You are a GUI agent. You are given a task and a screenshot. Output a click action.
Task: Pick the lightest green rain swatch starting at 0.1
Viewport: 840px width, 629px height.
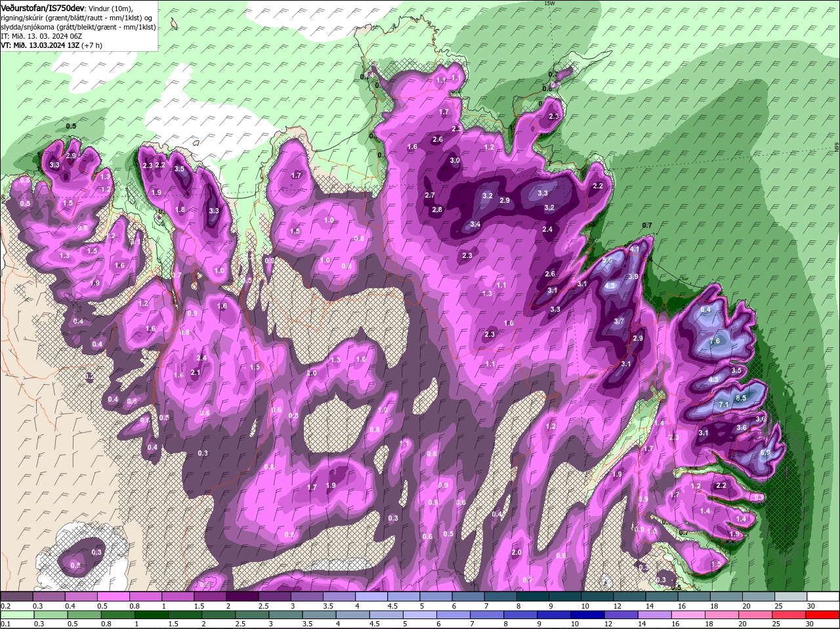[18, 615]
